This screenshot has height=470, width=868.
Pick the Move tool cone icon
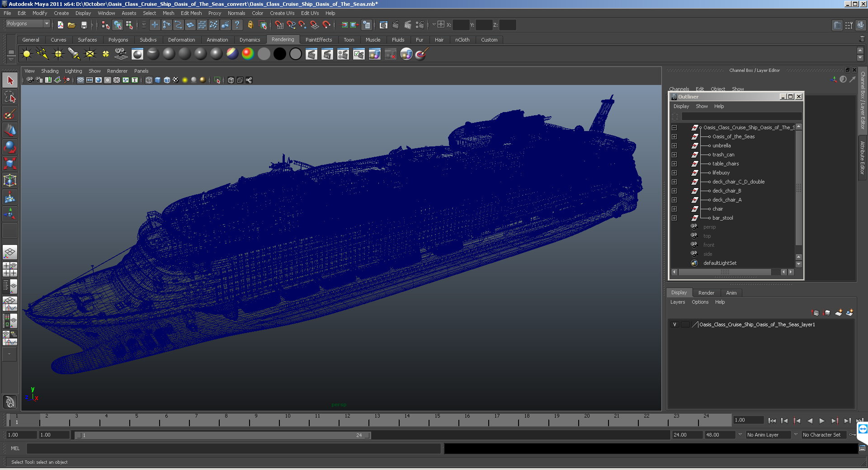click(x=10, y=130)
